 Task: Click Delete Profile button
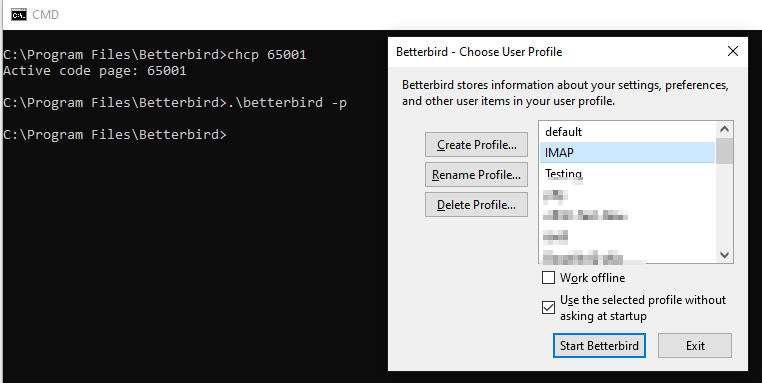pyautogui.click(x=476, y=205)
